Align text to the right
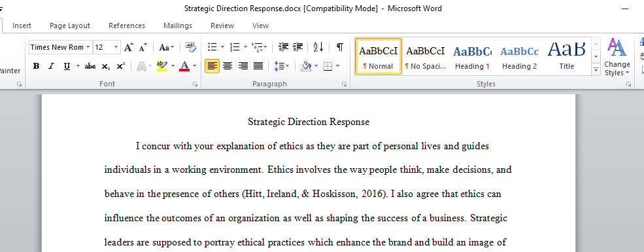644x252 pixels. 243,66
